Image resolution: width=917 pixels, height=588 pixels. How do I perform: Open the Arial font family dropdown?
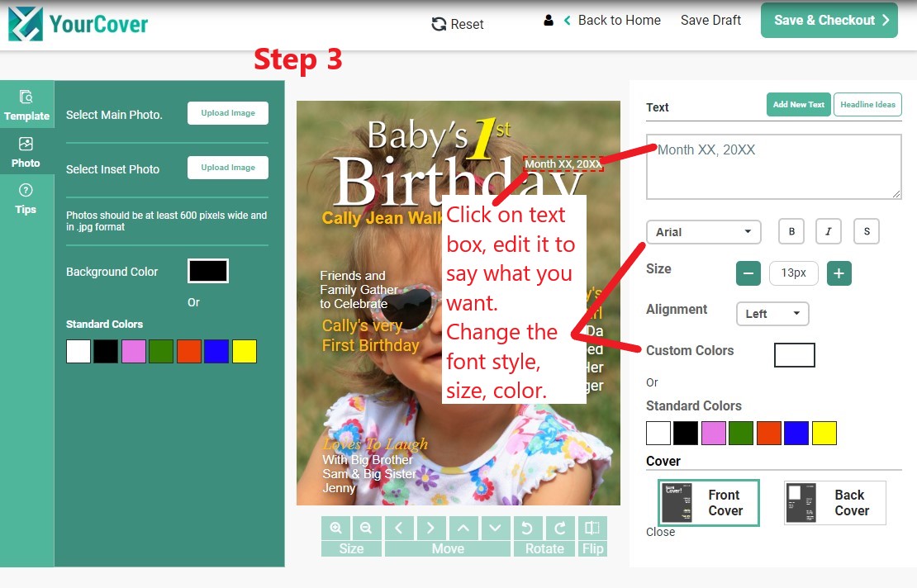pyautogui.click(x=703, y=232)
